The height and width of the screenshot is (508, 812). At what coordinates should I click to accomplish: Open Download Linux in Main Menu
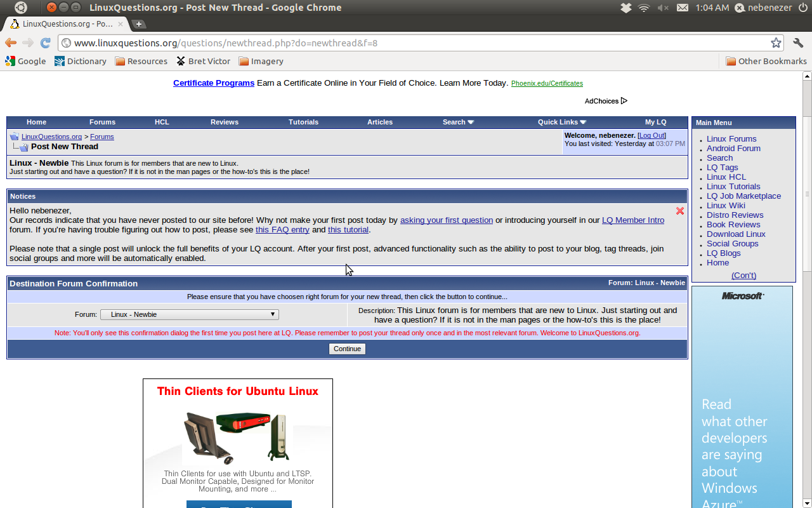(736, 234)
